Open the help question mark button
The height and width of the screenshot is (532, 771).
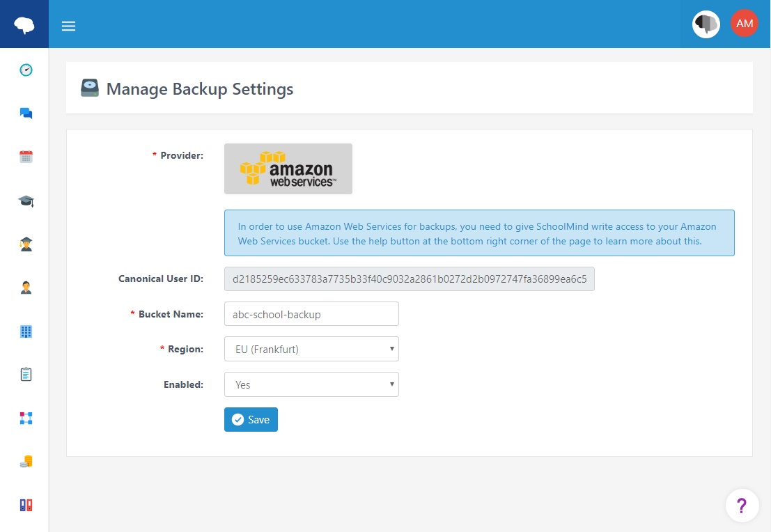click(742, 505)
